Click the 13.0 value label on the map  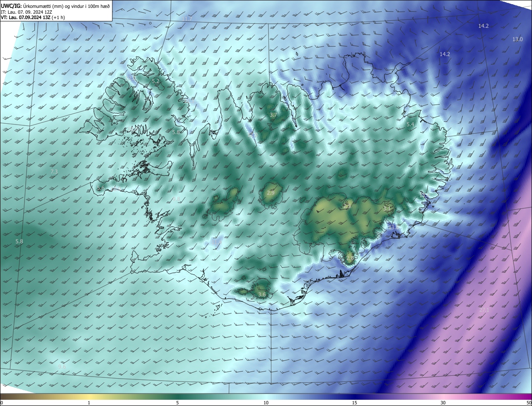517,39
